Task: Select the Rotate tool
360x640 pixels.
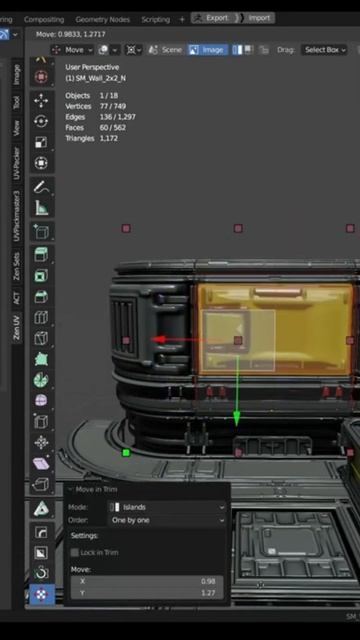Action: 41,121
